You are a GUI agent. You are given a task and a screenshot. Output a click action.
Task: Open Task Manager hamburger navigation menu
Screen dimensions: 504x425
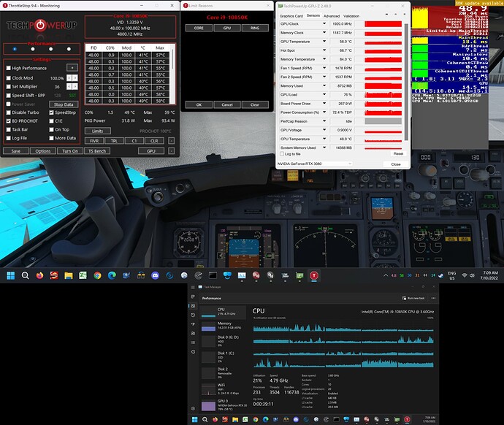pyautogui.click(x=193, y=288)
